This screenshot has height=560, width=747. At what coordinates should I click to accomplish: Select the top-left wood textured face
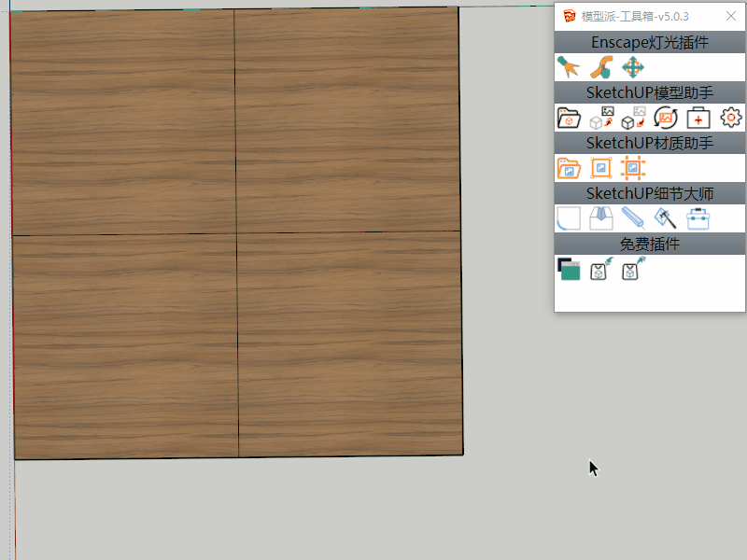click(122, 121)
